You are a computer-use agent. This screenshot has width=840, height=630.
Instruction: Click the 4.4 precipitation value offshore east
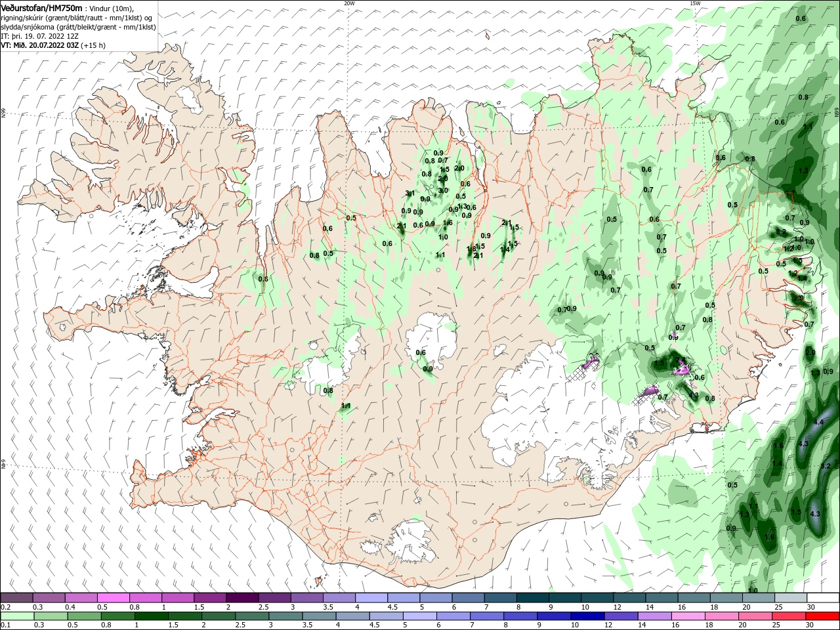(x=818, y=422)
